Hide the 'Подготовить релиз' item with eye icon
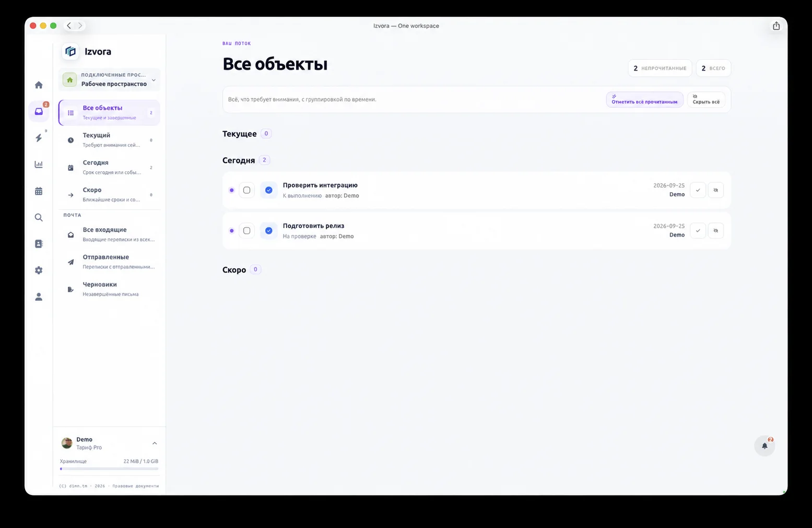This screenshot has width=812, height=528. [716, 231]
